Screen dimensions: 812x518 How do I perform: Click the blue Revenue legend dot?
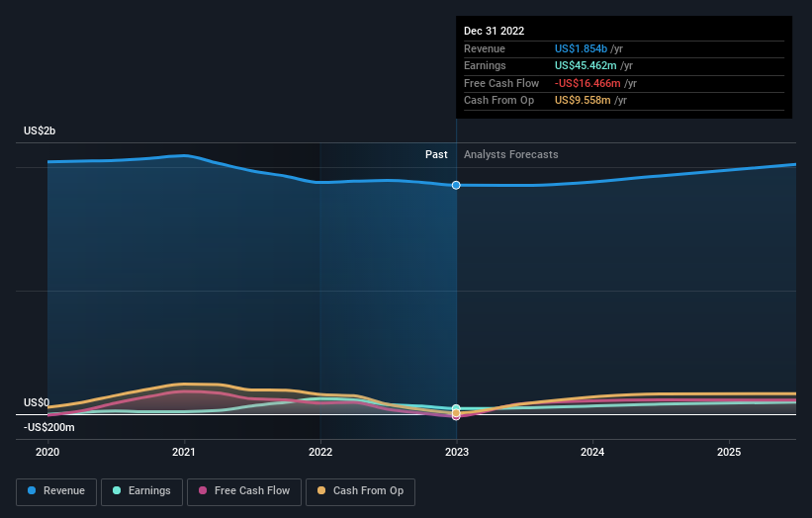pos(32,490)
